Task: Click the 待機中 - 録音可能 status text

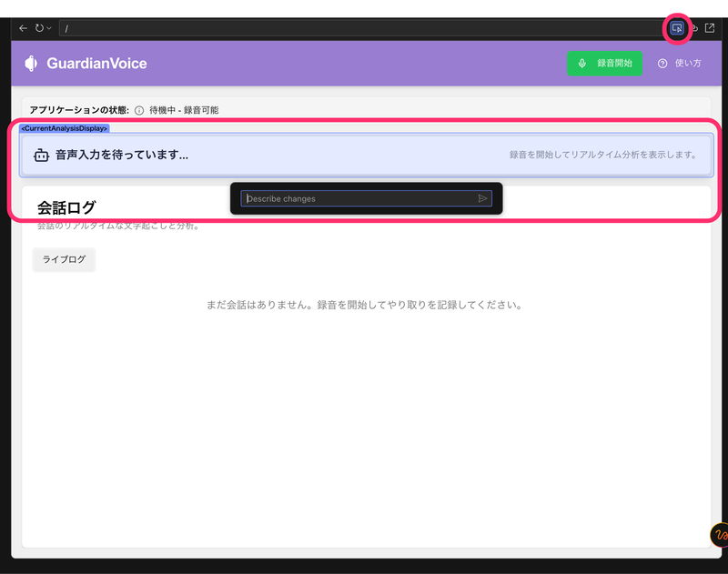Action: [184, 110]
